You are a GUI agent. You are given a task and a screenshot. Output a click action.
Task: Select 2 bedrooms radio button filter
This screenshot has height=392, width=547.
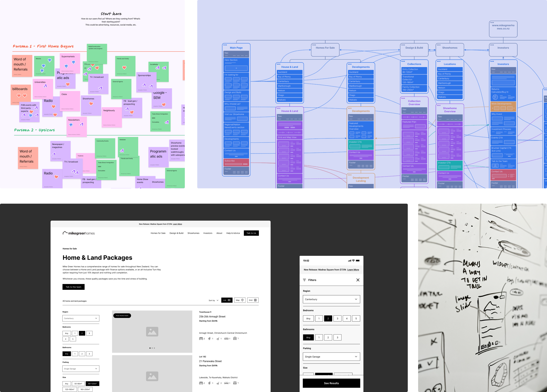(328, 318)
